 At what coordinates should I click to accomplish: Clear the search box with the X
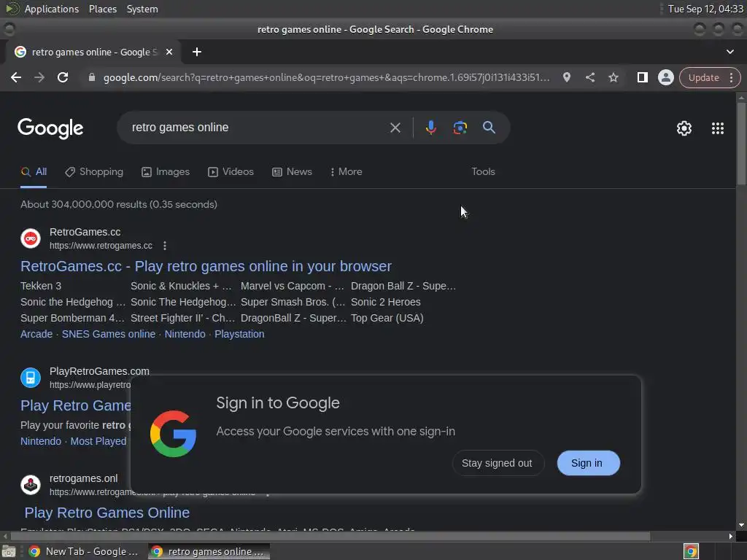pyautogui.click(x=395, y=128)
